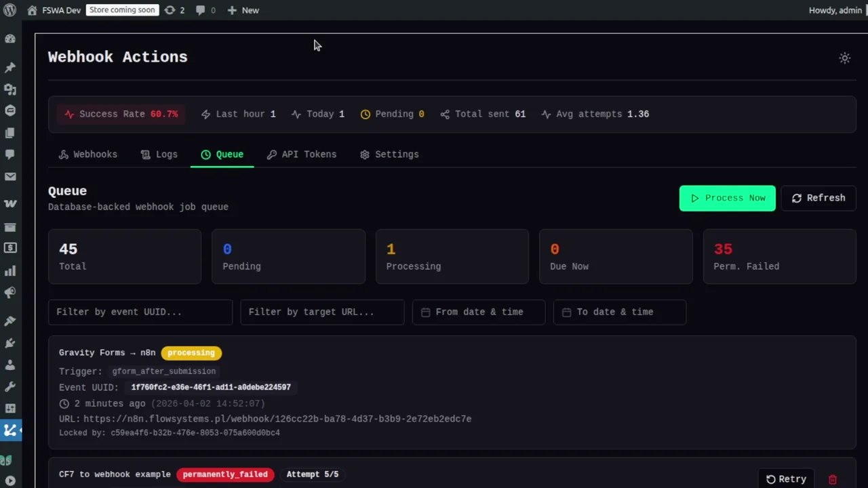Click the 1 Processing stat card
868x488 pixels.
[x=452, y=257]
